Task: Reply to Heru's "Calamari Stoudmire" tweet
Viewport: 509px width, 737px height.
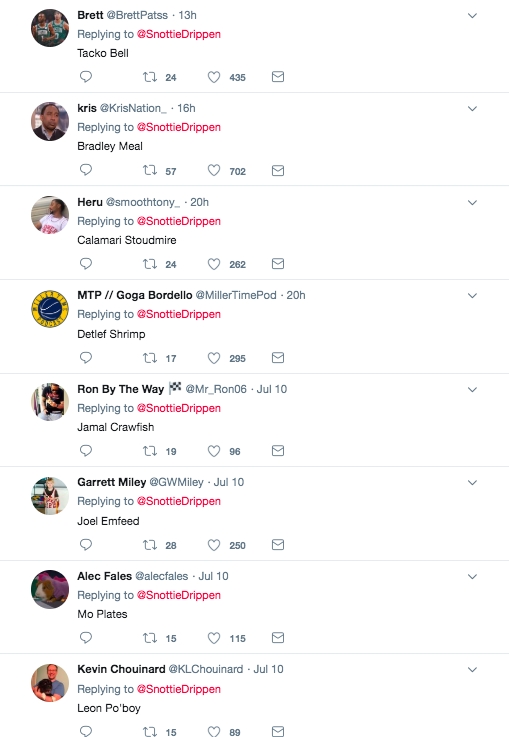Action: click(x=86, y=264)
